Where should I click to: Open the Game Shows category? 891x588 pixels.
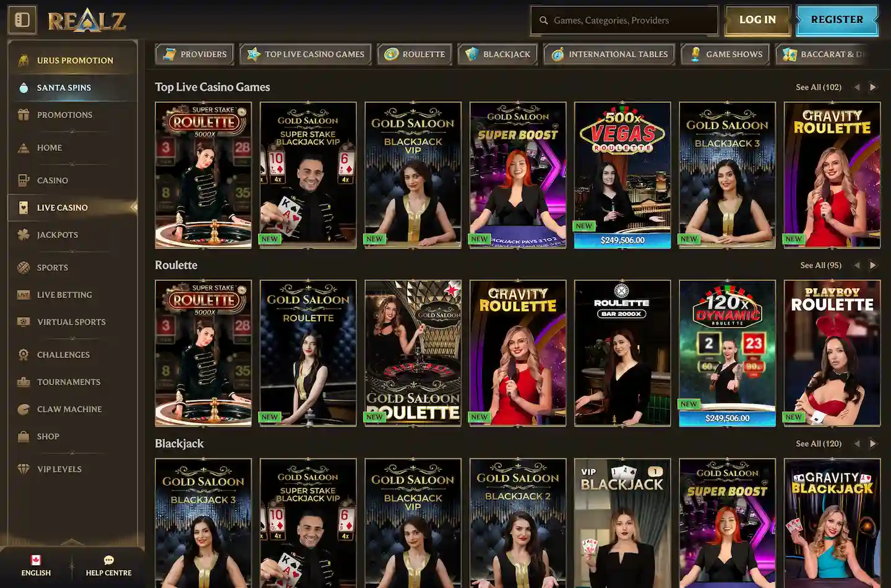[x=725, y=54]
